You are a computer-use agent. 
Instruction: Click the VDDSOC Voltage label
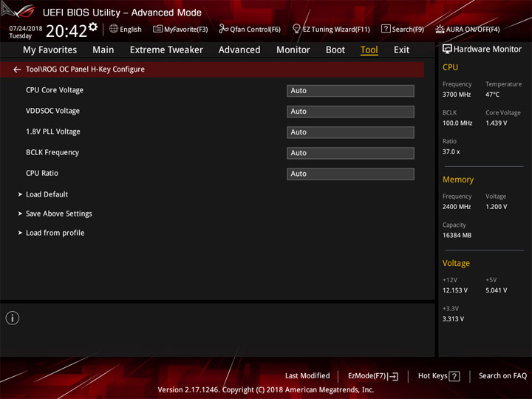(x=52, y=111)
